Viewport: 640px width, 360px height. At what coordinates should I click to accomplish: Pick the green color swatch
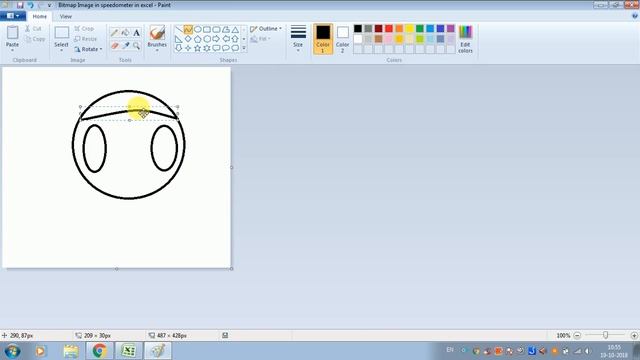point(420,28)
